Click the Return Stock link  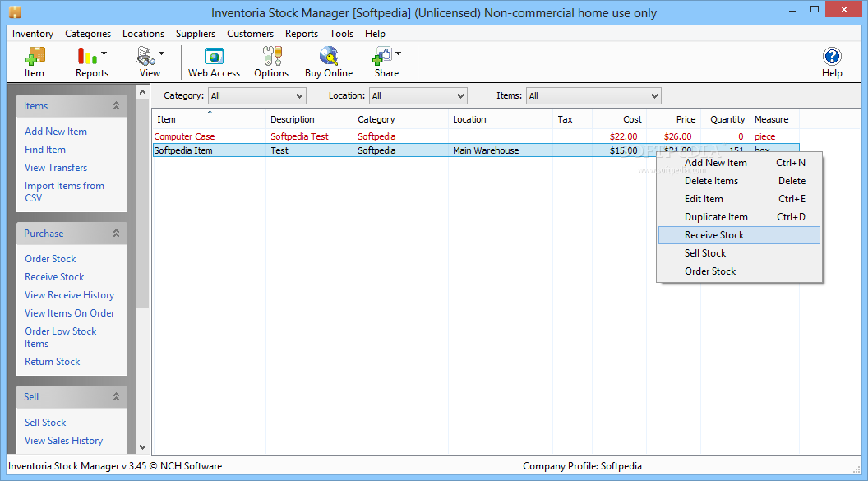pos(52,362)
